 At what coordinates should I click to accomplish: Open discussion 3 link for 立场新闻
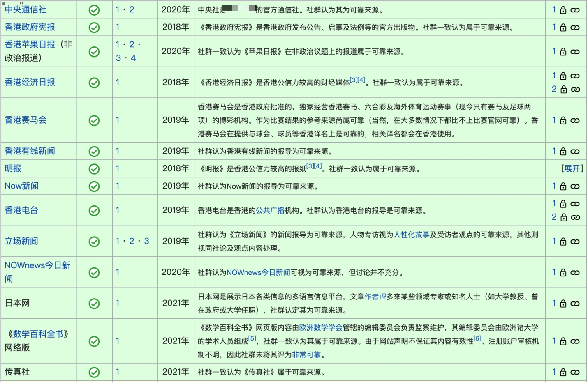tap(146, 241)
